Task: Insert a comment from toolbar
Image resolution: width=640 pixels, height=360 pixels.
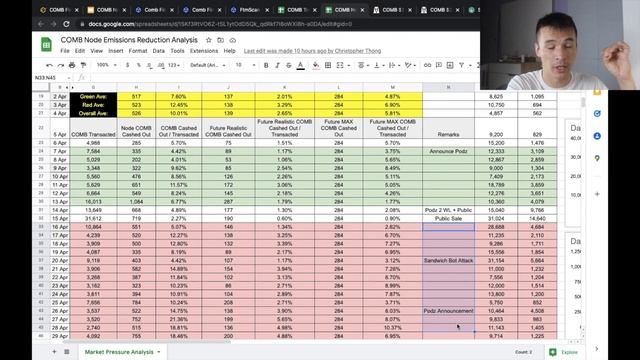Action: coord(439,65)
